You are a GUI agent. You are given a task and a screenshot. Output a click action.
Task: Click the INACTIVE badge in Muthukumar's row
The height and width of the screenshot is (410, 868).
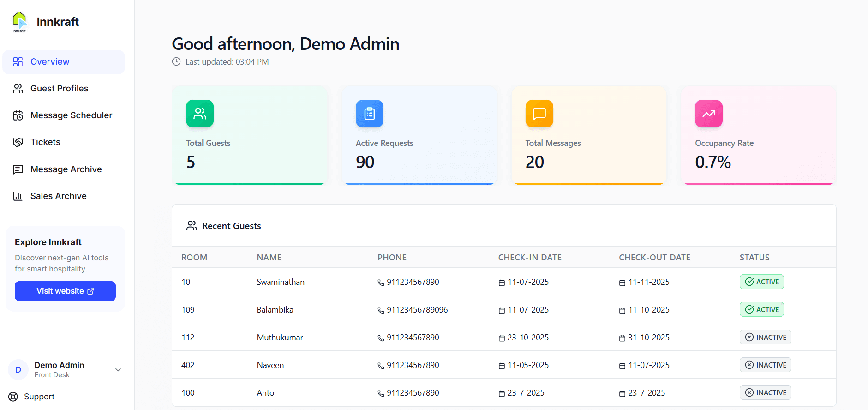[766, 337]
